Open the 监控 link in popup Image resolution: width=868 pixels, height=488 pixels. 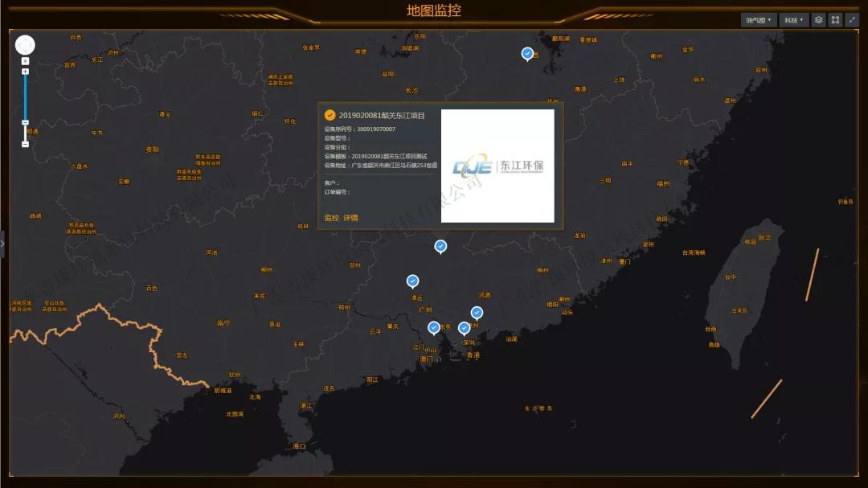(x=332, y=218)
